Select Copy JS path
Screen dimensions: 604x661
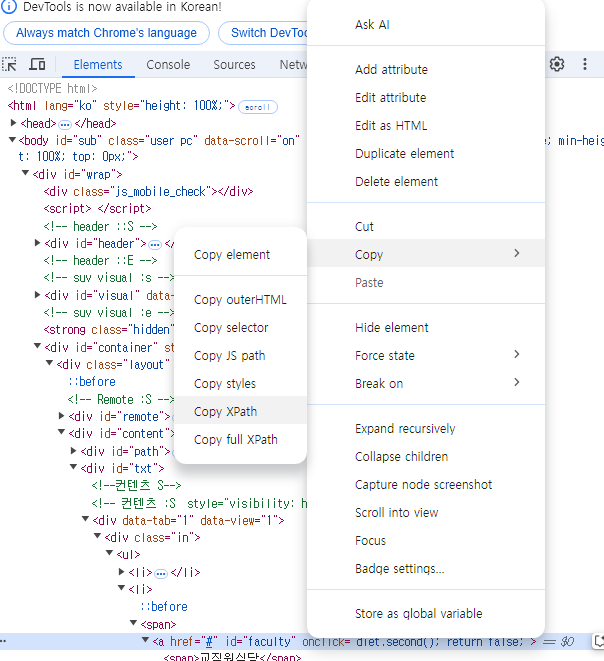click(x=240, y=356)
